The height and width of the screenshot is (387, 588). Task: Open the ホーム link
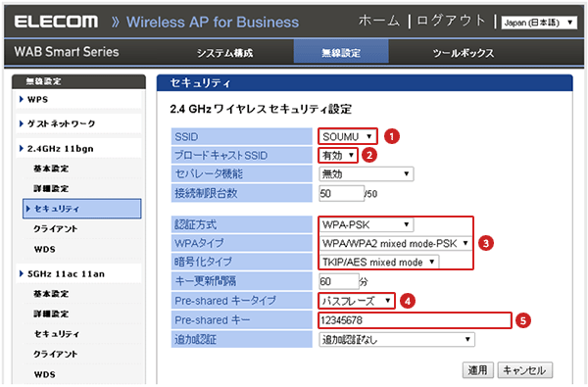pos(378,21)
